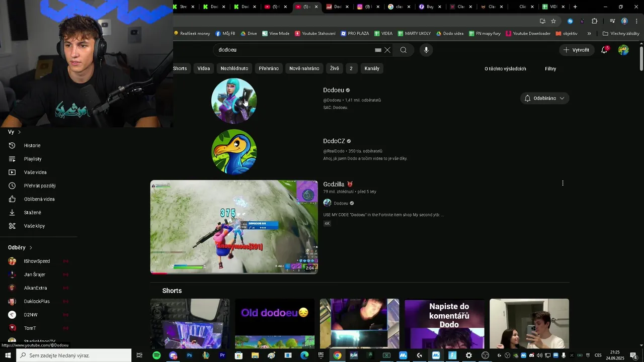The height and width of the screenshot is (362, 644).
Task: Open Microsoft Edge from the taskbar
Action: (304, 355)
